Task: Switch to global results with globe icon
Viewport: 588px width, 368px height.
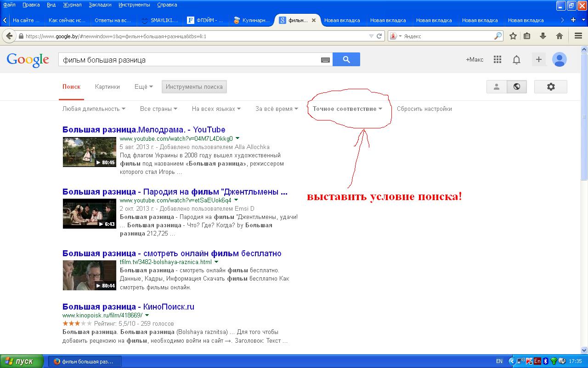Action: pos(517,86)
